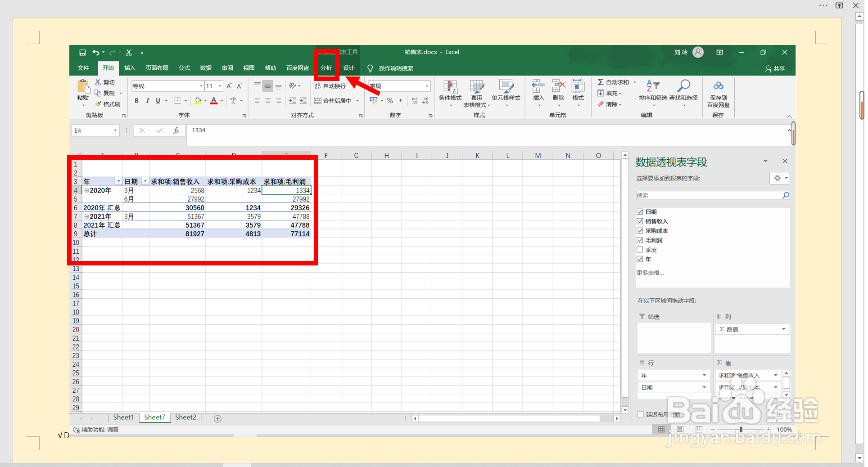
Task: Click the Save icon in quick access toolbar
Action: tap(82, 53)
